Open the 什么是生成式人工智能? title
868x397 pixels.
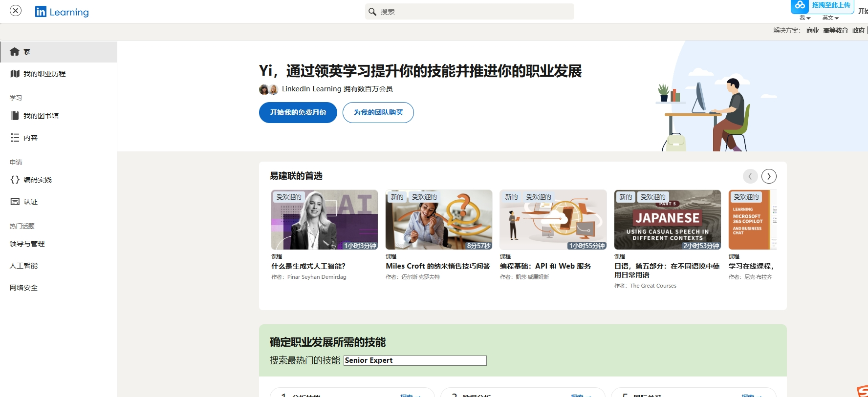click(x=308, y=266)
